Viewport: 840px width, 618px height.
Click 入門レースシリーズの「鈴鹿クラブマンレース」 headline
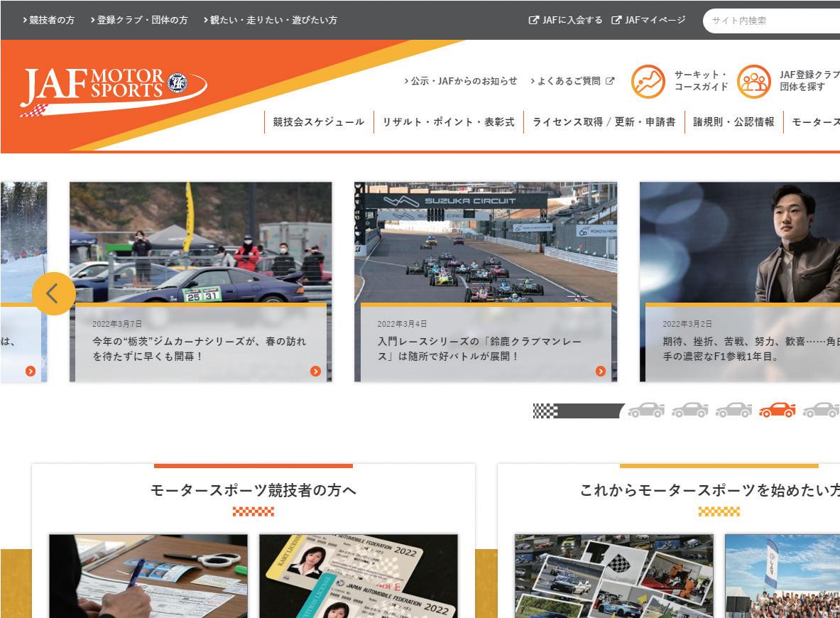(479, 348)
